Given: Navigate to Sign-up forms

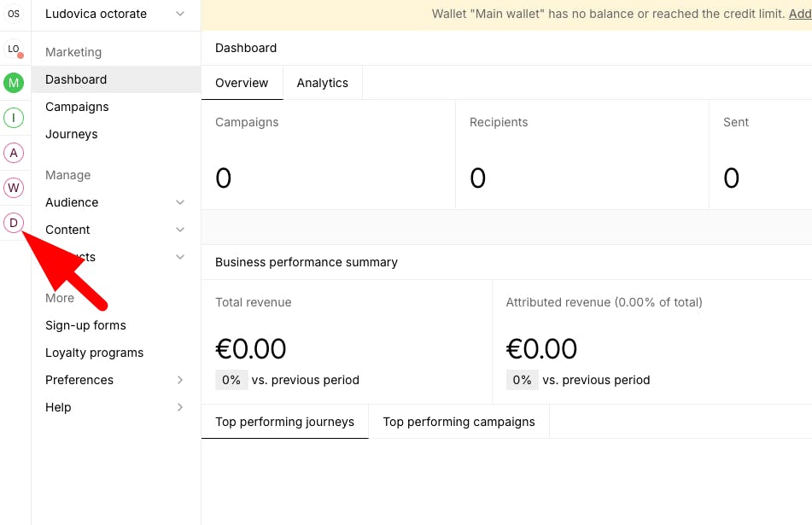Looking at the screenshot, I should (85, 325).
